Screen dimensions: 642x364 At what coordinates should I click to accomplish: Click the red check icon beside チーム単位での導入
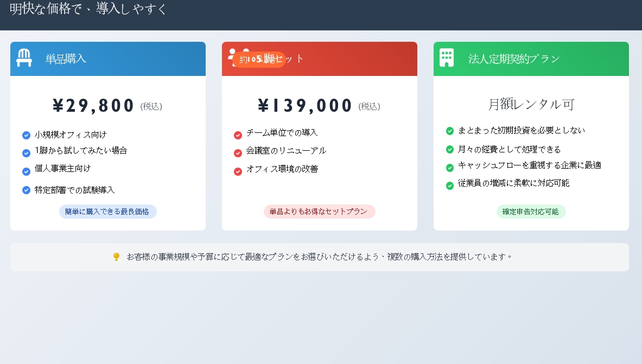238,135
